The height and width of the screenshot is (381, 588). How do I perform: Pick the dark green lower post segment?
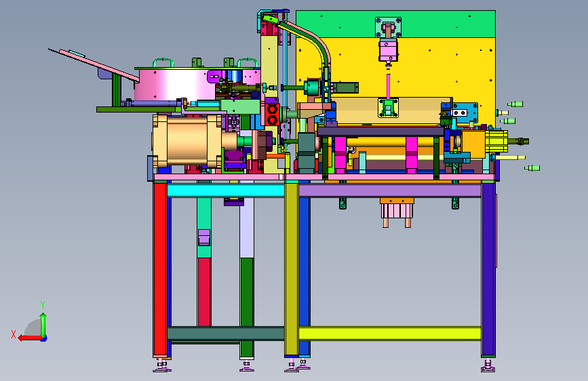(x=246, y=308)
